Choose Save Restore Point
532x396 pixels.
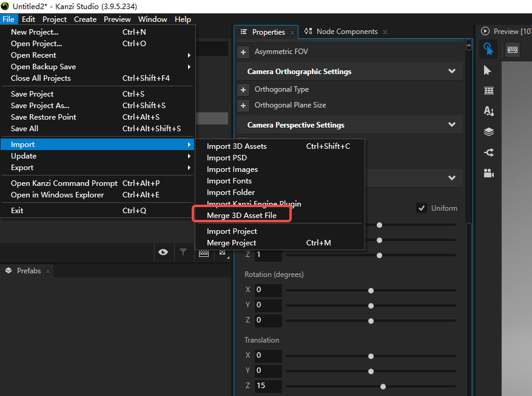pos(98,117)
